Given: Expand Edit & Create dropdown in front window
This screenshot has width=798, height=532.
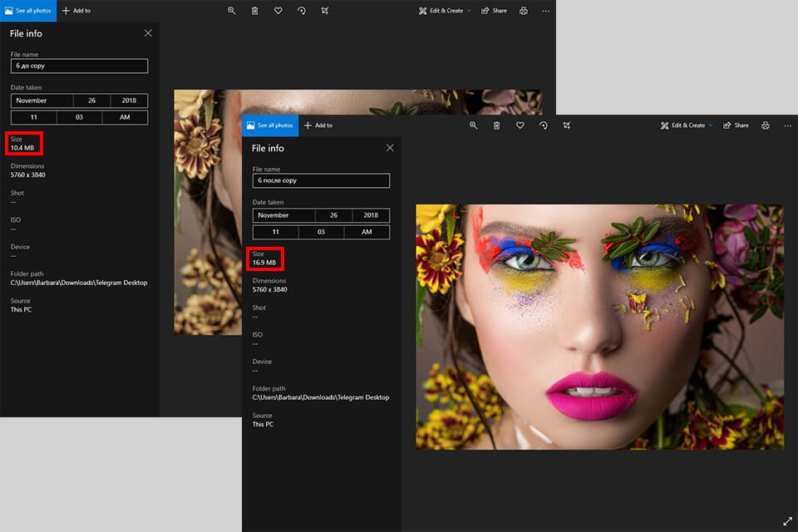Looking at the screenshot, I should pyautogui.click(x=687, y=126).
